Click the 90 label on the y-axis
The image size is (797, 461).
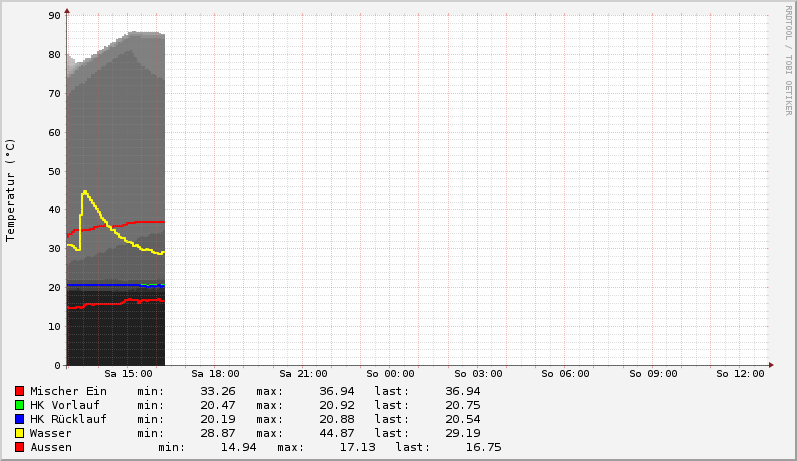point(56,16)
